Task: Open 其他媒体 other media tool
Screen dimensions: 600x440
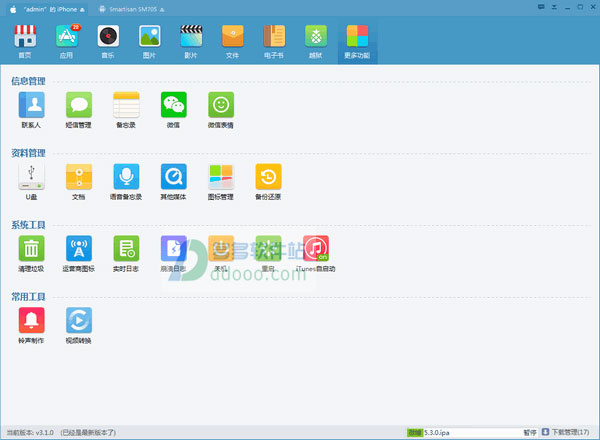Action: point(174,182)
